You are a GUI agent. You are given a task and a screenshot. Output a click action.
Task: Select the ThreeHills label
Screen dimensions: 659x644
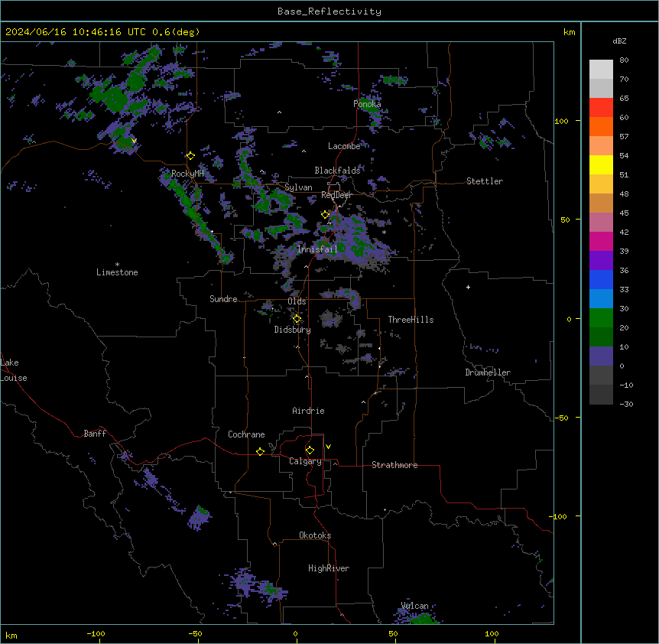[x=411, y=320]
